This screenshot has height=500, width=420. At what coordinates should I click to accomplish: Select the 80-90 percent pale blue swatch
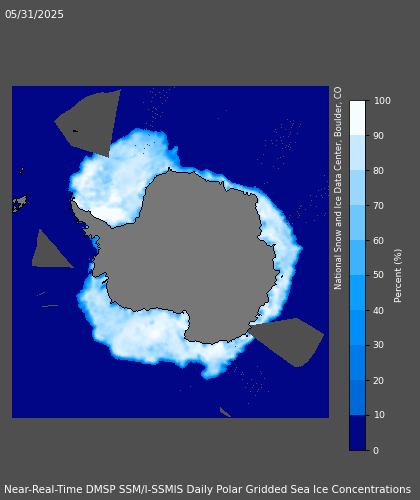click(x=357, y=153)
